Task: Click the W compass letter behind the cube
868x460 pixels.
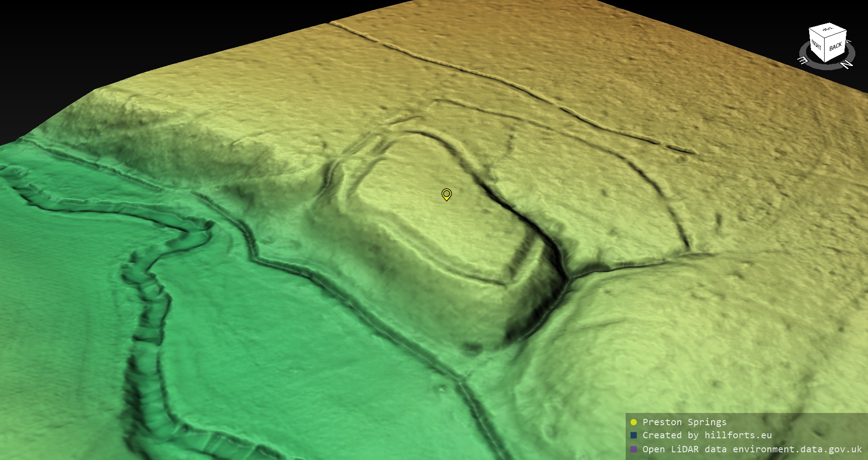Action: click(x=849, y=42)
